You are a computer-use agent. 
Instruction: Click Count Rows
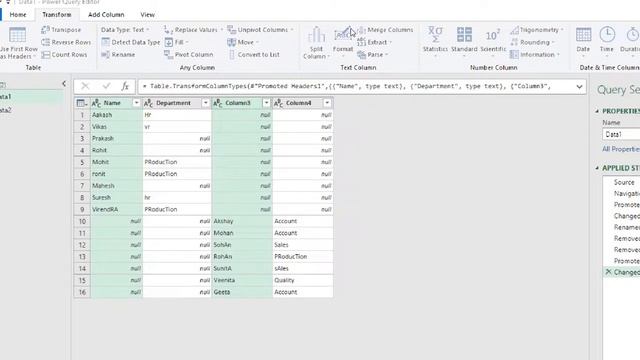tap(64, 54)
